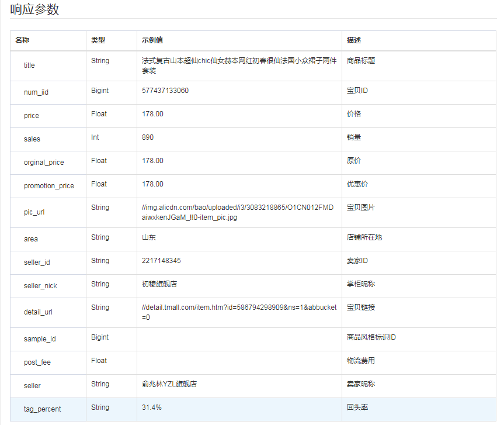Click the promotion_price parameter name
Image resolution: width=504 pixels, height=425 pixels.
[x=49, y=186]
